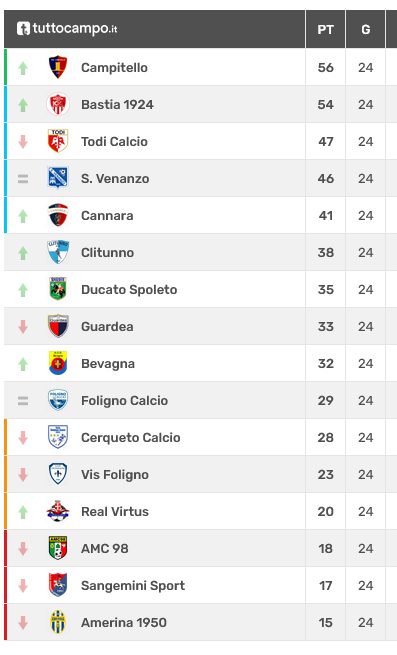Image resolution: width=397 pixels, height=655 pixels.
Task: Click the Guardea team crest
Action: tap(58, 326)
